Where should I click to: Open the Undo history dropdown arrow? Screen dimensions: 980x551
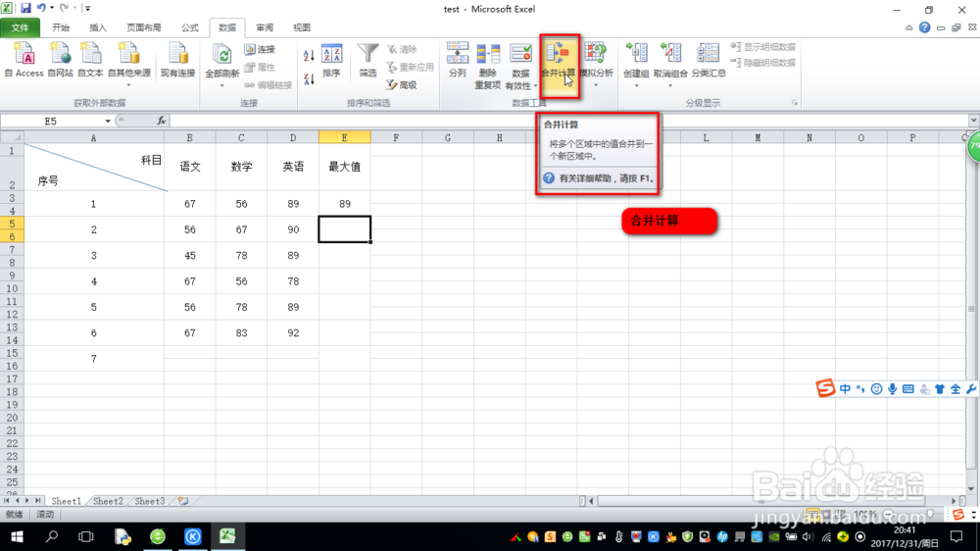click(x=52, y=8)
